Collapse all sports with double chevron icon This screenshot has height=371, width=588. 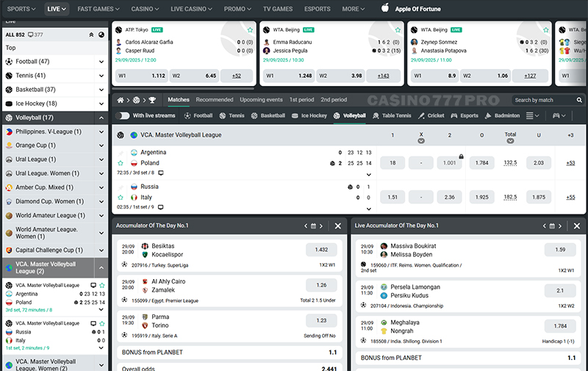pos(91,35)
